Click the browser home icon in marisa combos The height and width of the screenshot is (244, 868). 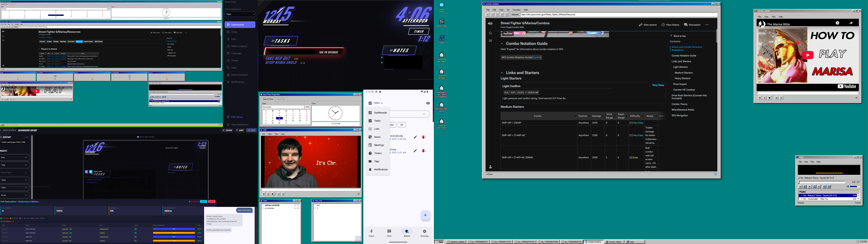[x=506, y=15]
